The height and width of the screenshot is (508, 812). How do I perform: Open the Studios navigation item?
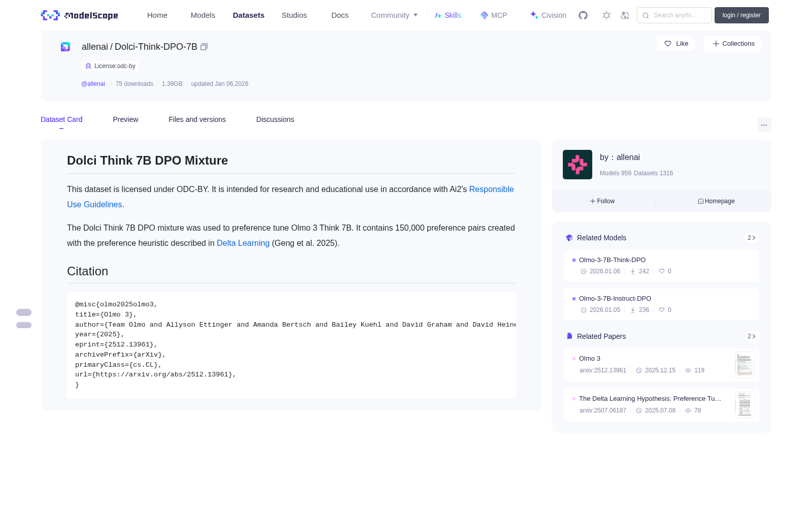pyautogui.click(x=294, y=15)
